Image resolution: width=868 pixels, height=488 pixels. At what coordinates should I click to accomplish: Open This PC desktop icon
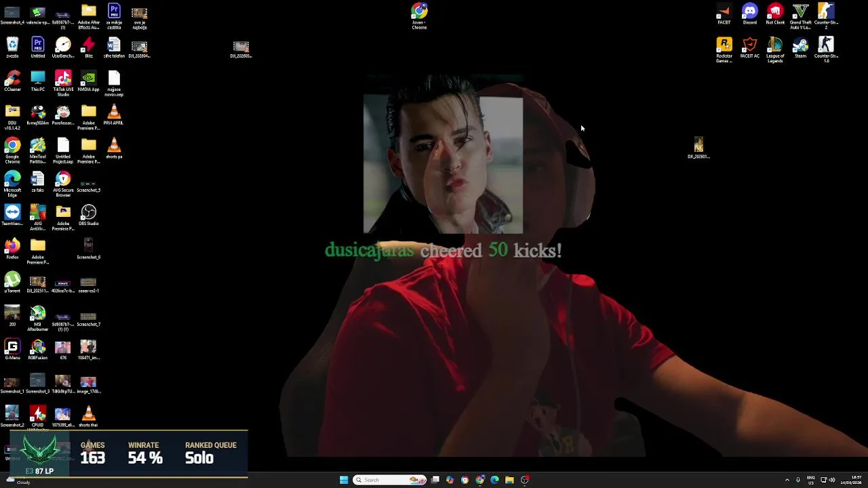tap(37, 81)
